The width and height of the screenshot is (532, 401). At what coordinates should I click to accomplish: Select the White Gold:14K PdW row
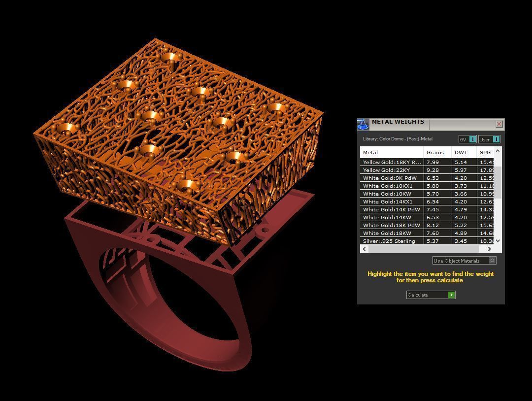(x=427, y=209)
